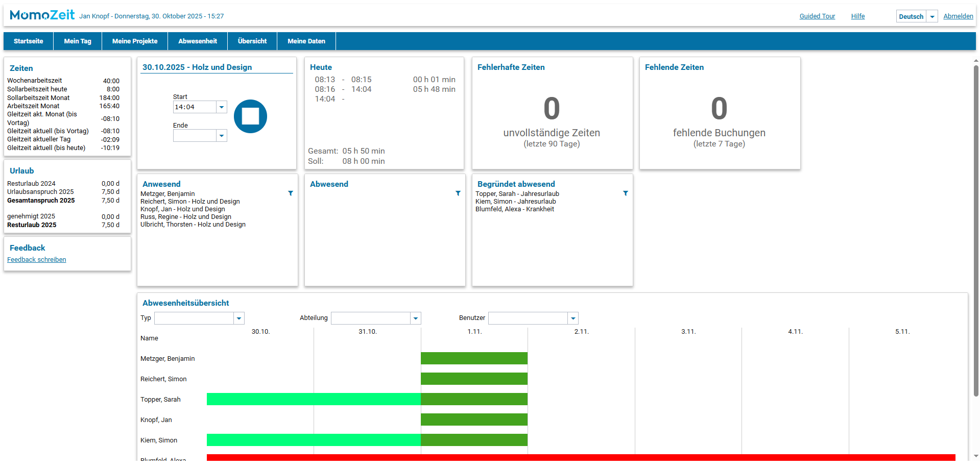
Task: Click the MomoZeit logo
Action: (42, 15)
